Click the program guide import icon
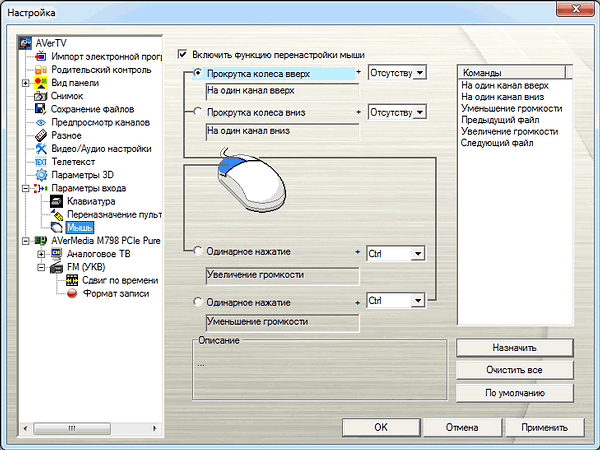Viewport: 600px width, 450px height. point(41,57)
